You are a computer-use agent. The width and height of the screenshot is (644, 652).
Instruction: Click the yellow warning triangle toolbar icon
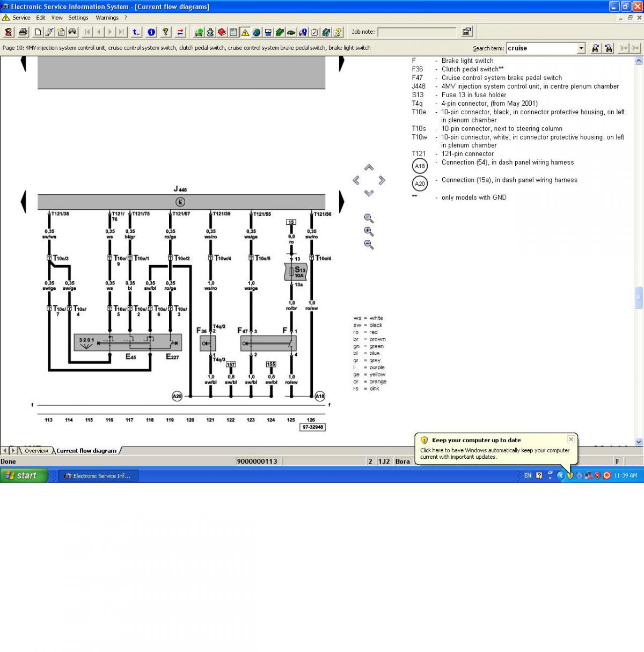(245, 32)
